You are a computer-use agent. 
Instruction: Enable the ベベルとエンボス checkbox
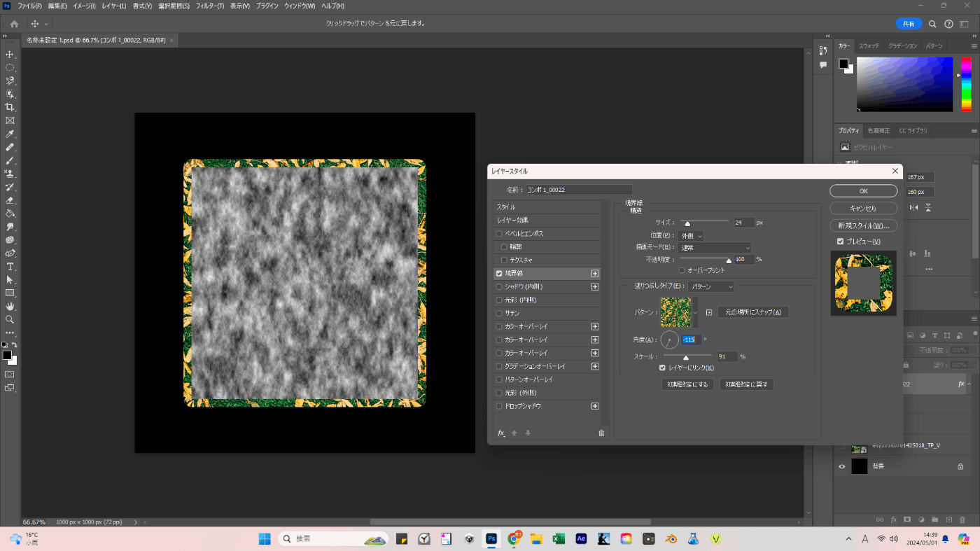click(499, 234)
